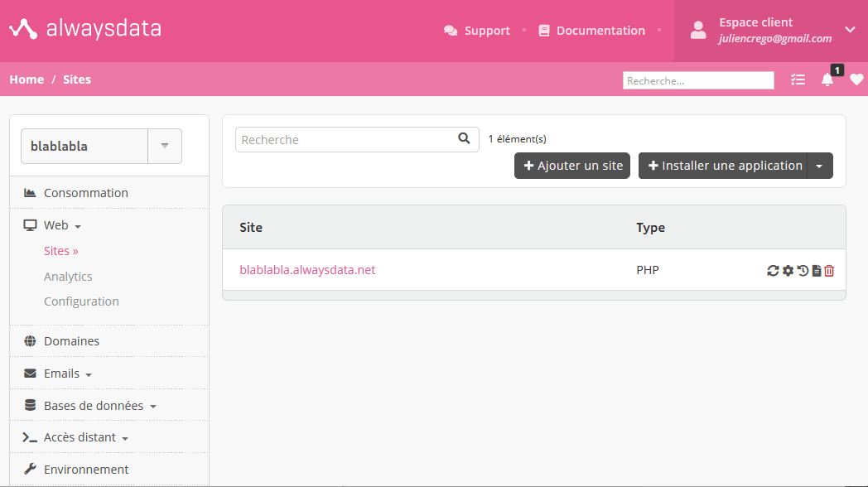
Task: Click the PHP type cell
Action: 648,270
